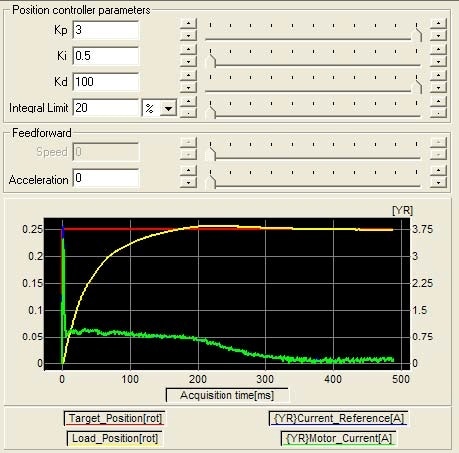Image resolution: width=459 pixels, height=453 pixels.
Task: Decrement Kd with left down arrow
Action: point(188,88)
